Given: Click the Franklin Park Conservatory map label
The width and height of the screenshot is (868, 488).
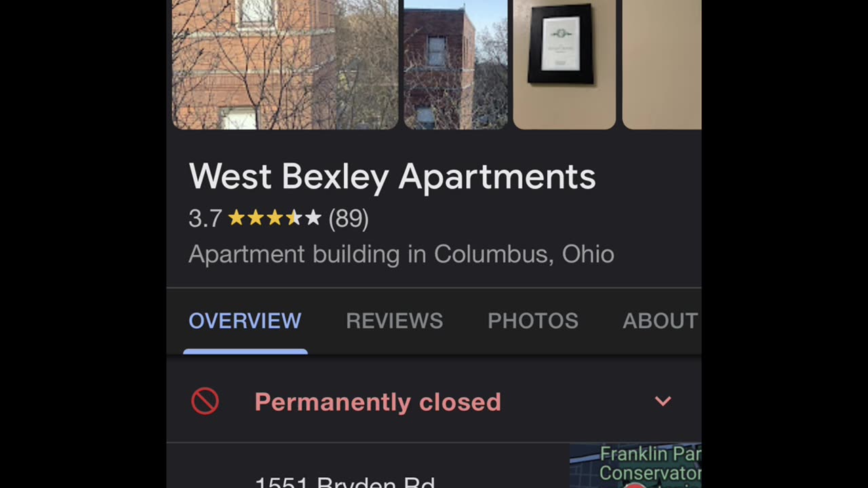Looking at the screenshot, I should (650, 463).
